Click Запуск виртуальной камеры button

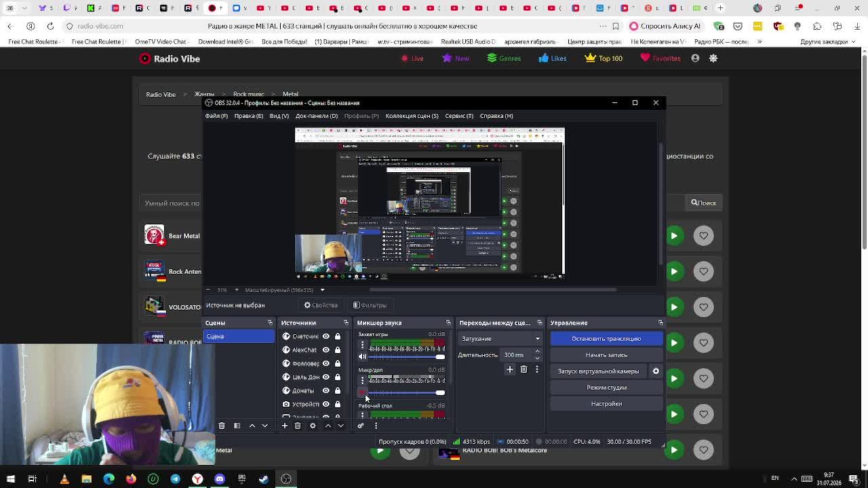(598, 371)
